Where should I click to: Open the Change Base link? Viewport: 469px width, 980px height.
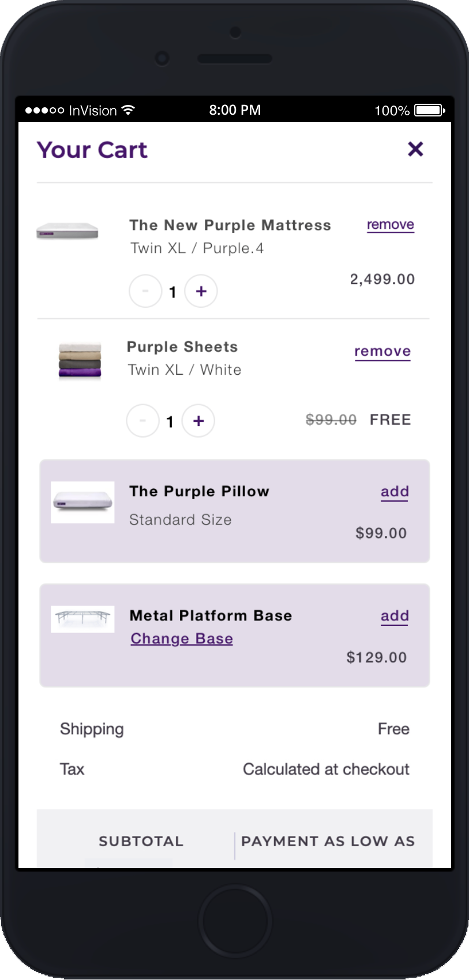point(182,639)
